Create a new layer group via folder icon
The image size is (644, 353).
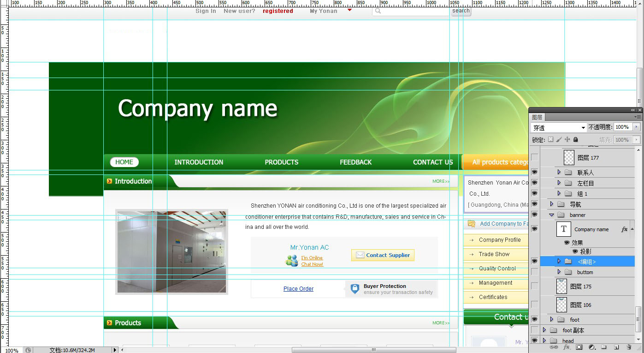click(x=603, y=347)
